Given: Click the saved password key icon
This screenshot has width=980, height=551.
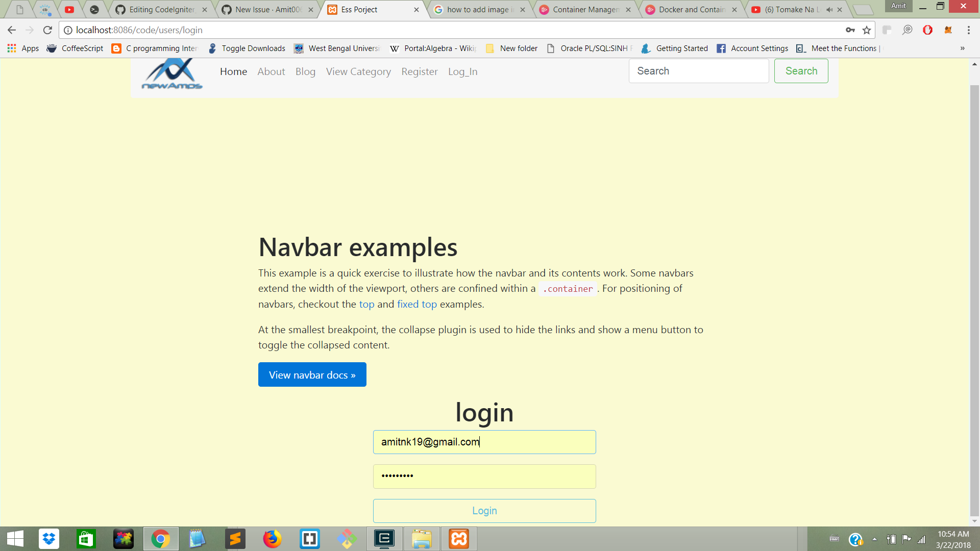Looking at the screenshot, I should pyautogui.click(x=850, y=30).
